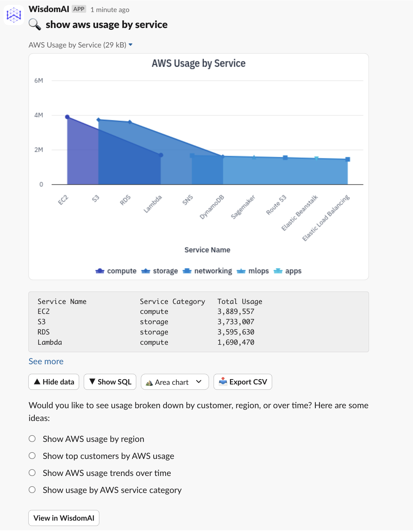Click the download icon on Export CSV
The height and width of the screenshot is (532, 413).
[x=223, y=382]
